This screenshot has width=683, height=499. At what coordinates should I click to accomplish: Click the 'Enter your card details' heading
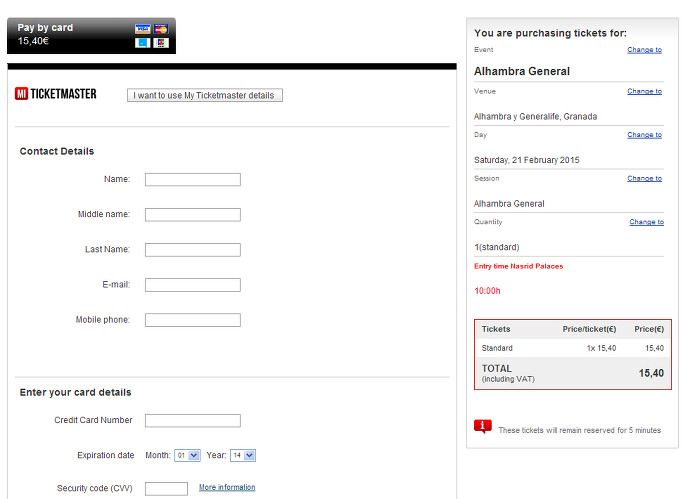75,392
